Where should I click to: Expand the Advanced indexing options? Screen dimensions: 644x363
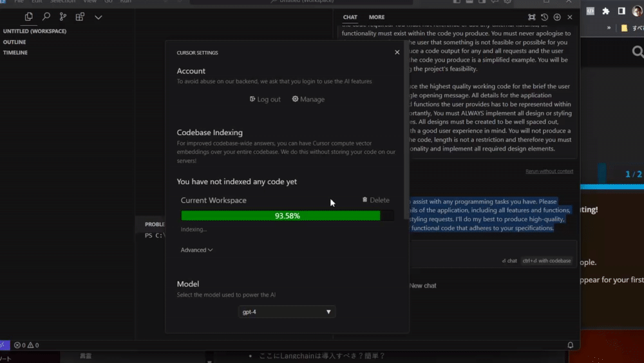point(196,250)
